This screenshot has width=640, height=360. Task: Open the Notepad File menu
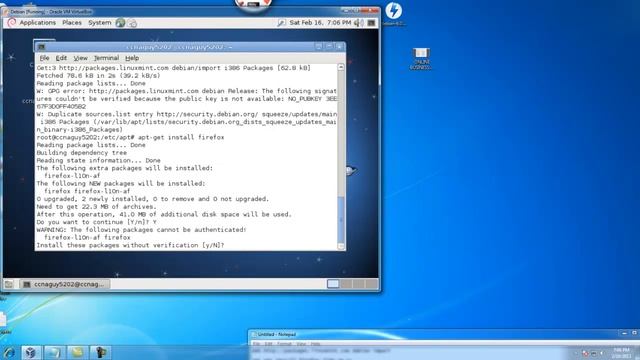point(256,344)
